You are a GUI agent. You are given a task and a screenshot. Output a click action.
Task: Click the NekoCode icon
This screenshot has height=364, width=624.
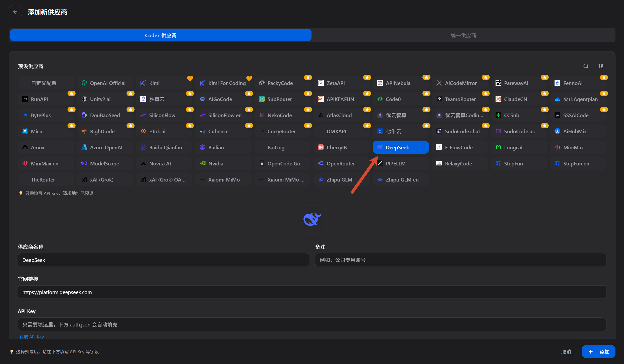click(x=262, y=115)
